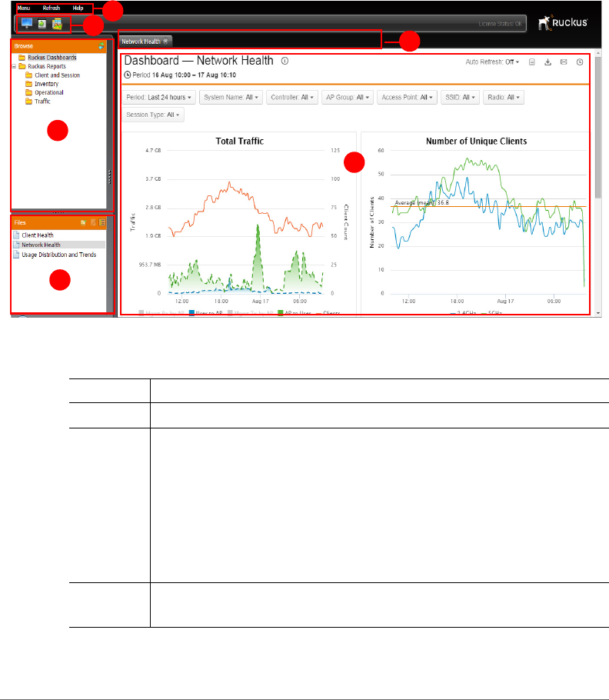Viewport: 609px width, 700px height.
Task: Collapse the Ruckus Reports tree node
Action: (15, 66)
